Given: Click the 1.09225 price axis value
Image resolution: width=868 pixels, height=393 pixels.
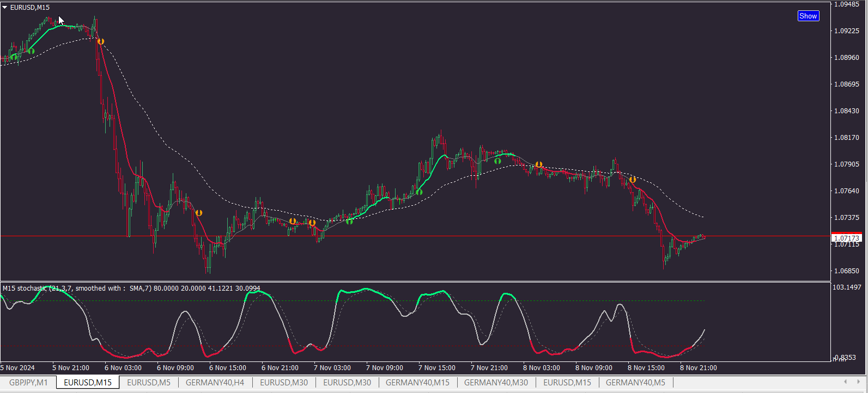Looking at the screenshot, I should click(x=847, y=31).
